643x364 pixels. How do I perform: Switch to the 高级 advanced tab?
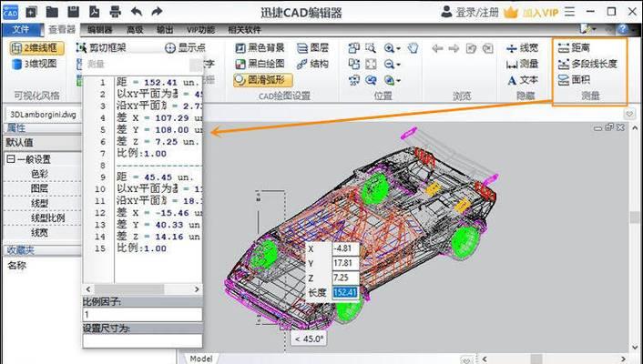(135, 29)
